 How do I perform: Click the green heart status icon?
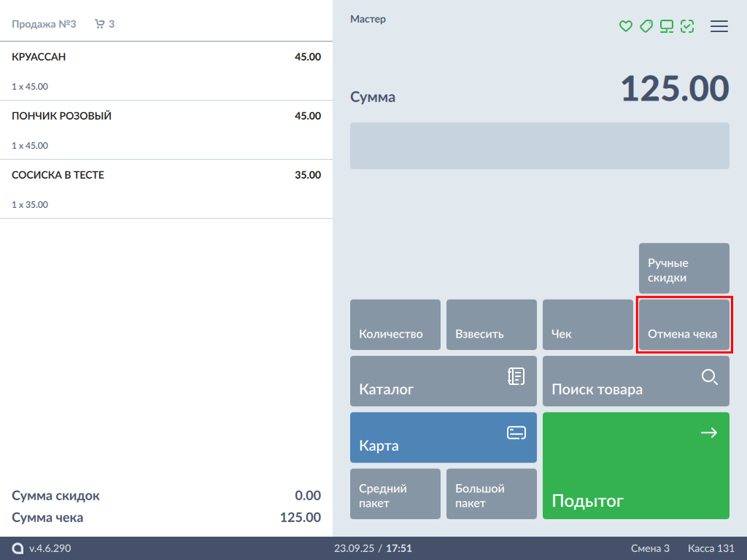click(625, 26)
